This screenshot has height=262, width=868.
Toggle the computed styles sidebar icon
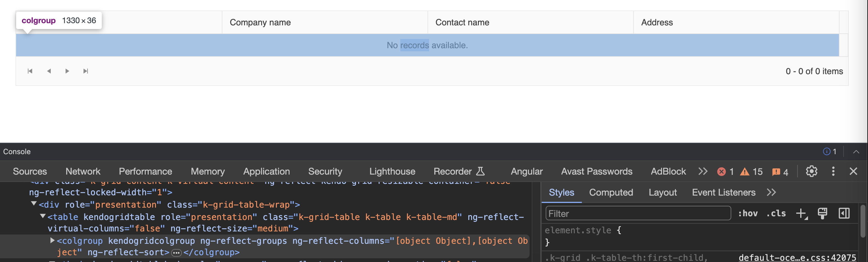coord(844,213)
